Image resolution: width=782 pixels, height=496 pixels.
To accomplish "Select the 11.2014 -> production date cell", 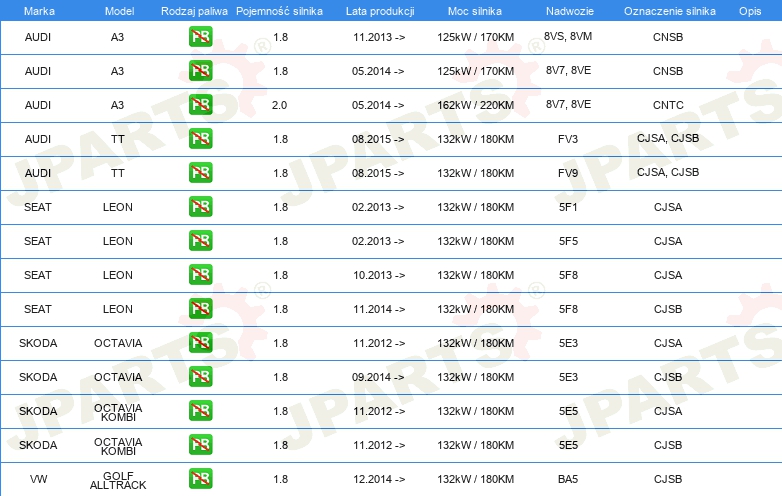I will (x=379, y=309).
